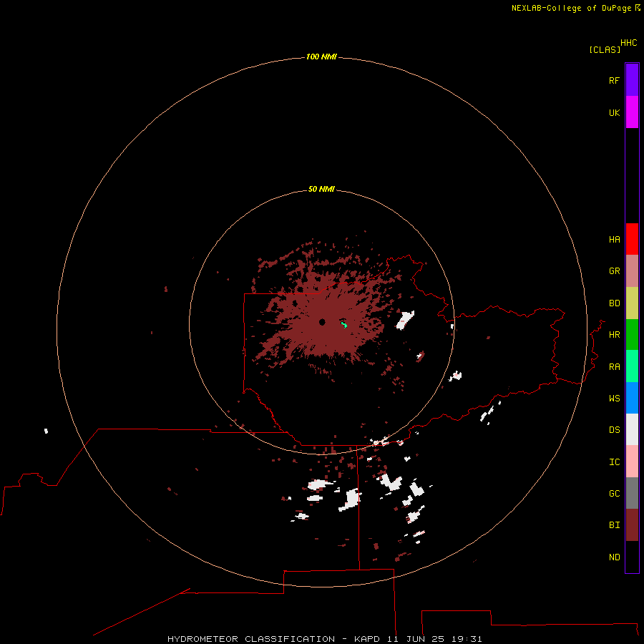The width and height of the screenshot is (644, 644).
Task: Click the black radar site center dot
Action: coord(322,322)
